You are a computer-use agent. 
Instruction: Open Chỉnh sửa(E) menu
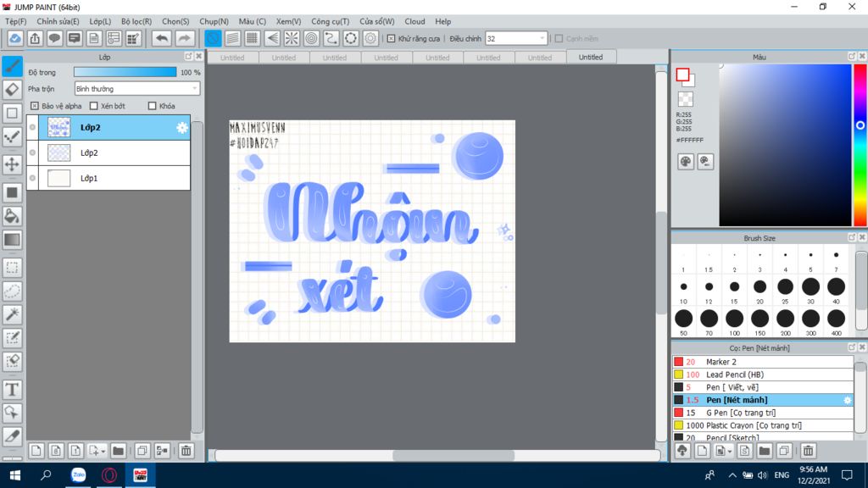click(58, 21)
